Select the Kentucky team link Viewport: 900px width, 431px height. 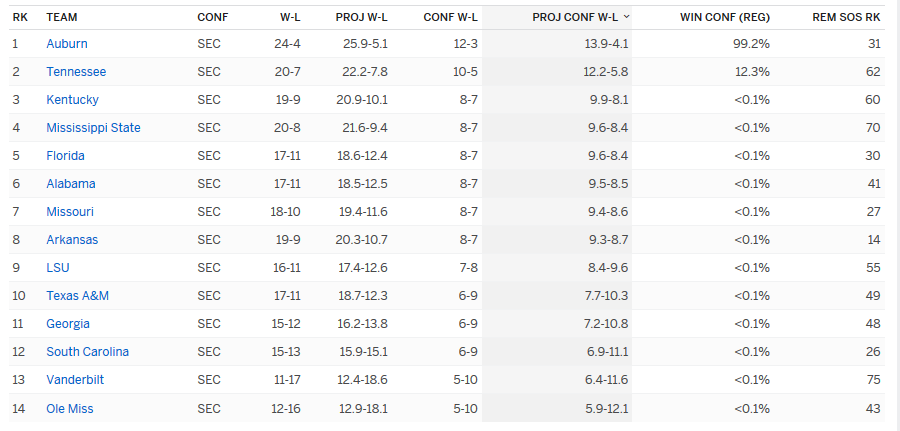[x=72, y=100]
